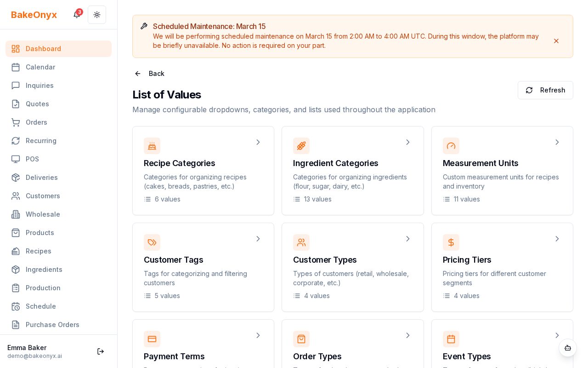This screenshot has height=368, width=588.
Task: Click the wheat icon on Ingredient Categories card
Action: click(x=301, y=146)
